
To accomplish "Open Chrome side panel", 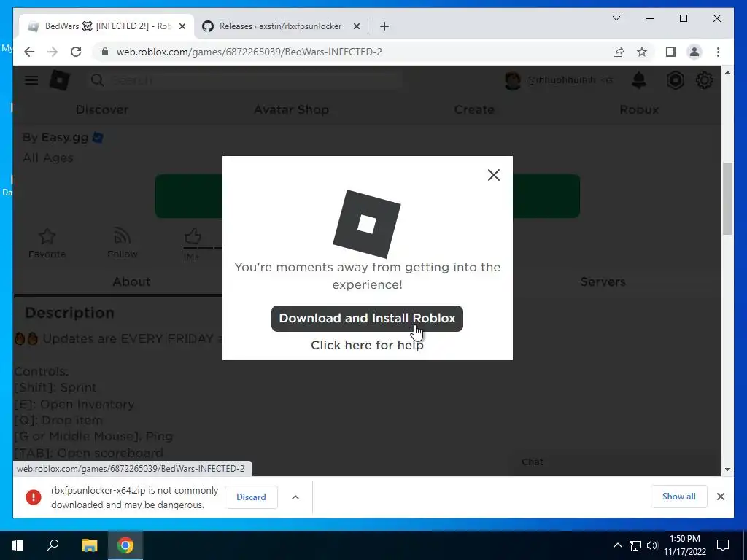I will pyautogui.click(x=671, y=52).
